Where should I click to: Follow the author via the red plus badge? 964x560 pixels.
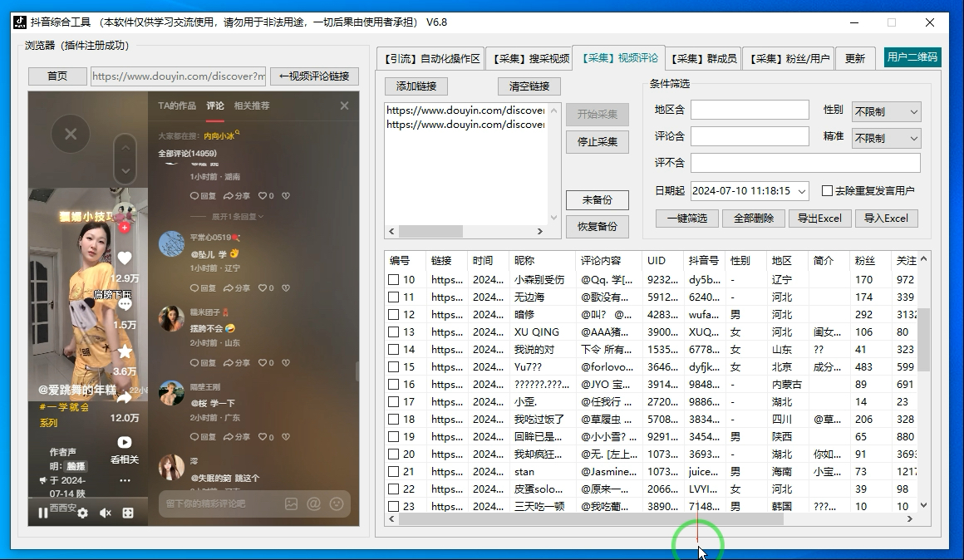pyautogui.click(x=124, y=228)
